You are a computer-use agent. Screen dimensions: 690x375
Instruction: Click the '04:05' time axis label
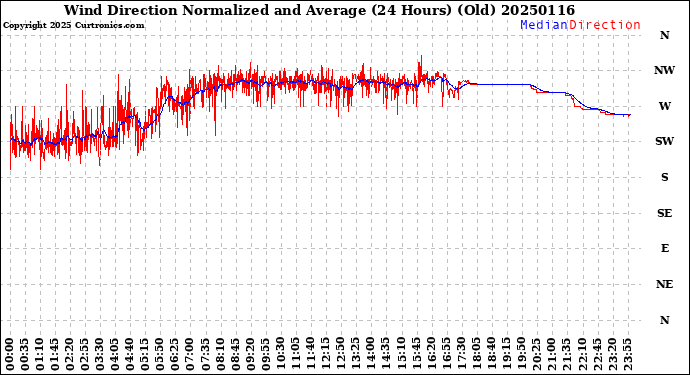[x=114, y=354]
